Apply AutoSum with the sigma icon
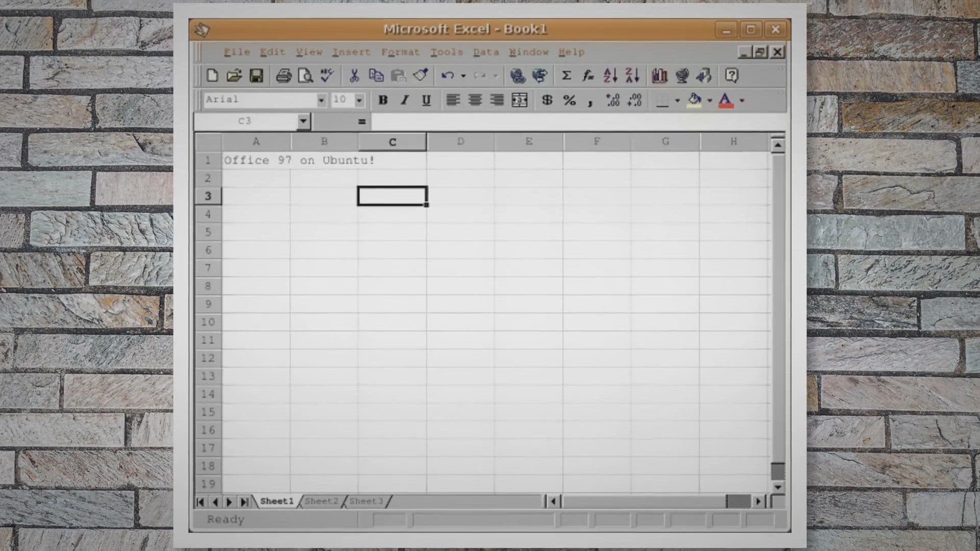 tap(566, 76)
